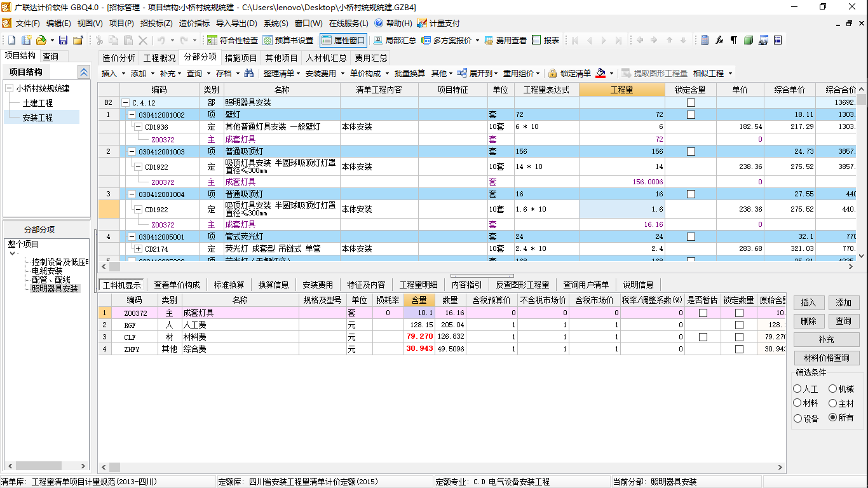Viewport: 868px width, 488px height.
Task: Open the 招投标(Z) menu
Action: click(156, 24)
